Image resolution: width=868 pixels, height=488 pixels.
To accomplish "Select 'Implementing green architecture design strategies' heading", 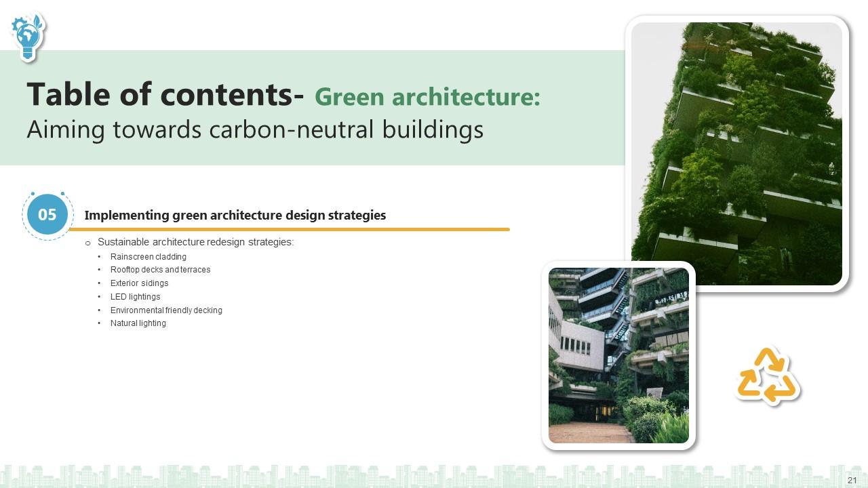I will coord(235,216).
